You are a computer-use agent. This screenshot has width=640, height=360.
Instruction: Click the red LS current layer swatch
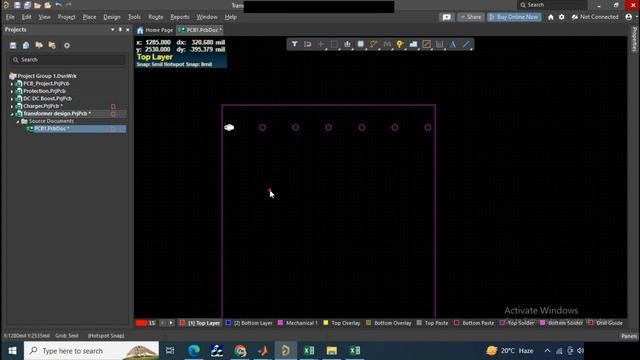click(142, 323)
